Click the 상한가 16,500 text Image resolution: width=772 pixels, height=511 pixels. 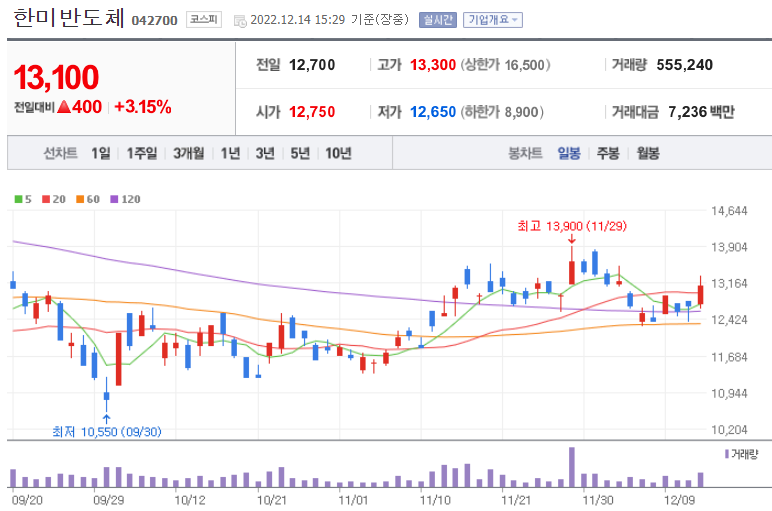[506, 65]
